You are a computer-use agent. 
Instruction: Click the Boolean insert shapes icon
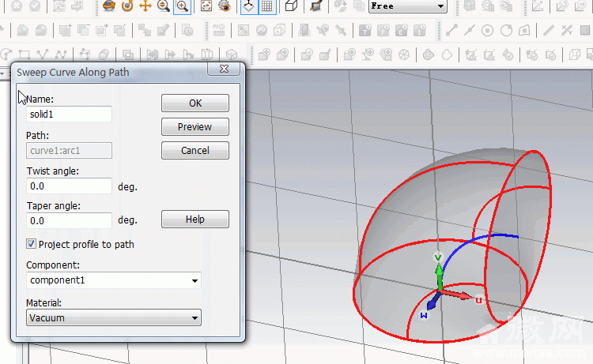coord(120,30)
